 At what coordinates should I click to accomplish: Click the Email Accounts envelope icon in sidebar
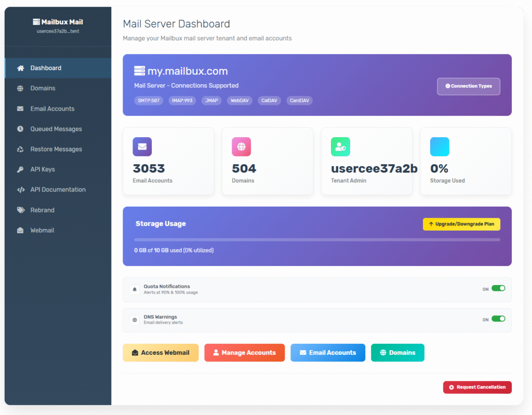coord(20,109)
